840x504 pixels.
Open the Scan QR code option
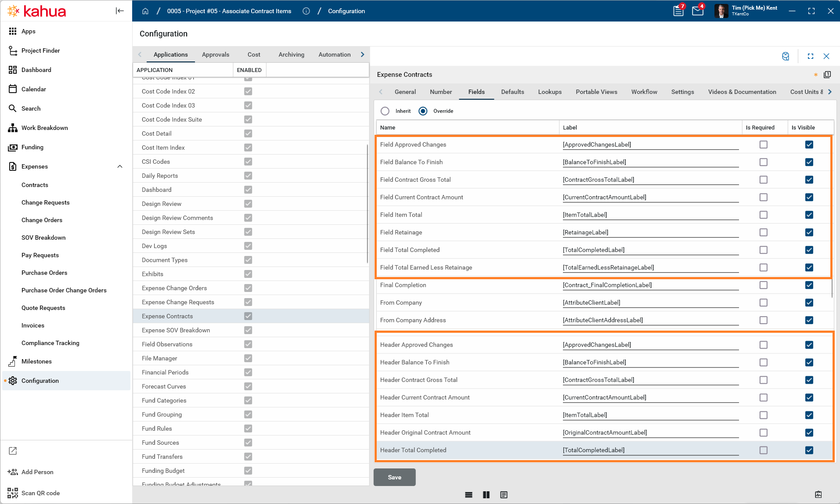tap(40, 493)
